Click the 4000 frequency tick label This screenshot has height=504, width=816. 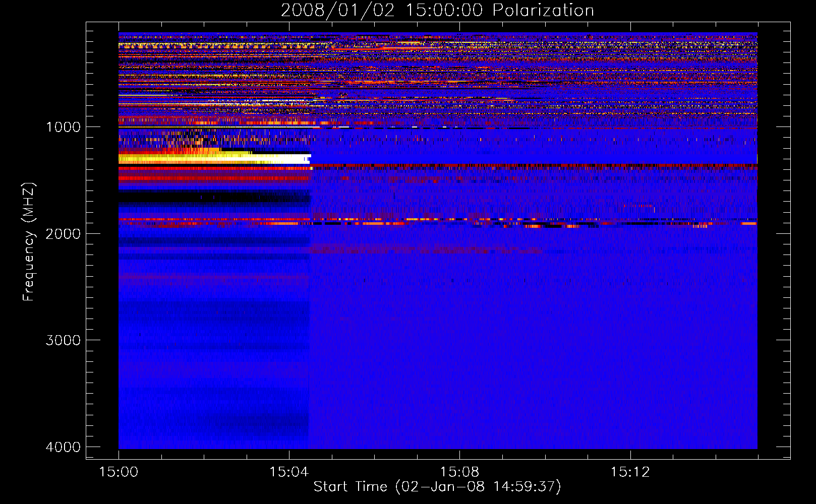click(x=63, y=447)
